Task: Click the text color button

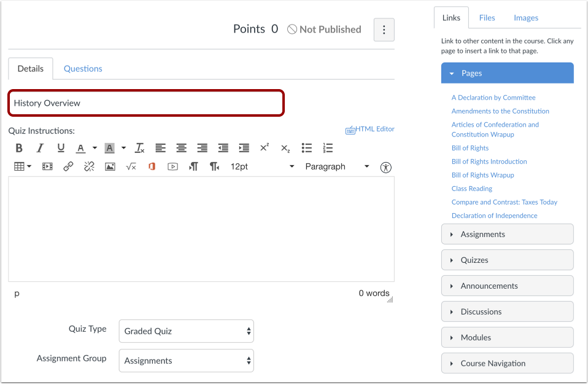Action: coord(80,148)
